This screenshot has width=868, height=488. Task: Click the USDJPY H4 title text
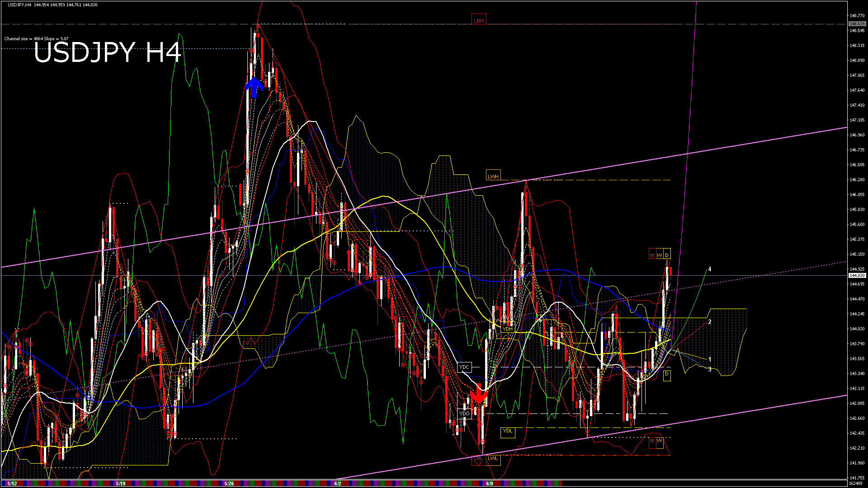[x=108, y=52]
